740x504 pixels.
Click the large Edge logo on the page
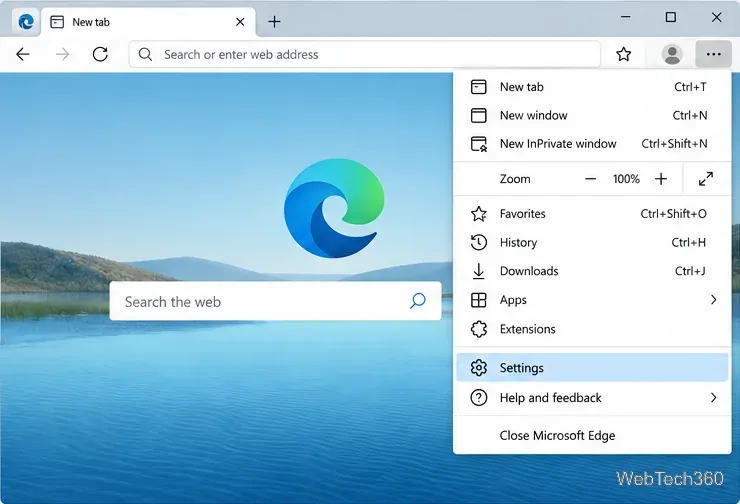[334, 208]
